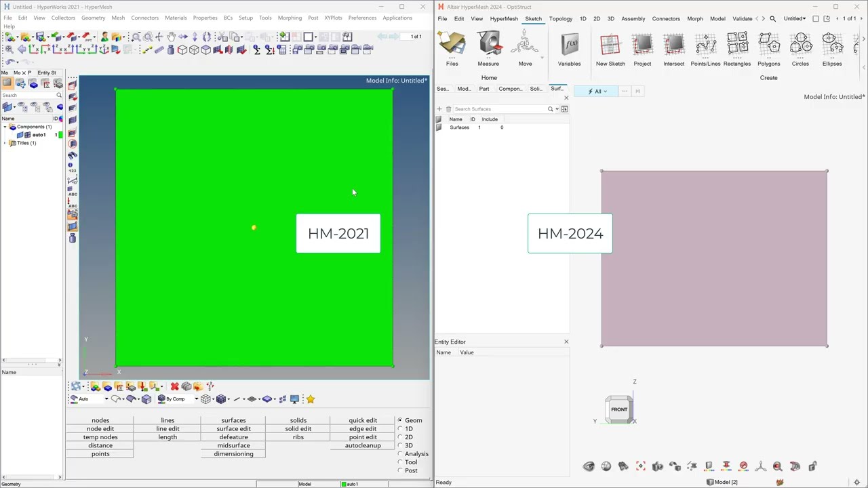Select the Polygons sketch tool
Screen dimensions: 868x488
pyautogui.click(x=769, y=49)
